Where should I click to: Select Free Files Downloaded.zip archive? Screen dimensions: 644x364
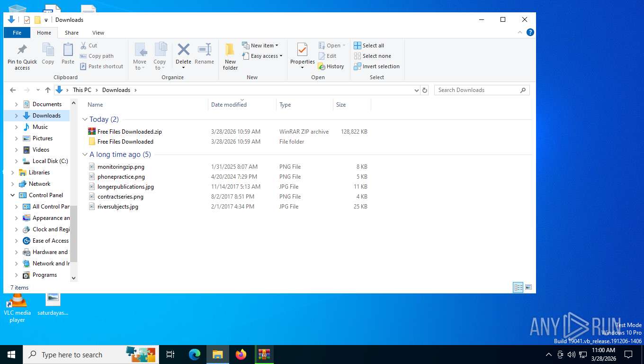click(x=130, y=132)
